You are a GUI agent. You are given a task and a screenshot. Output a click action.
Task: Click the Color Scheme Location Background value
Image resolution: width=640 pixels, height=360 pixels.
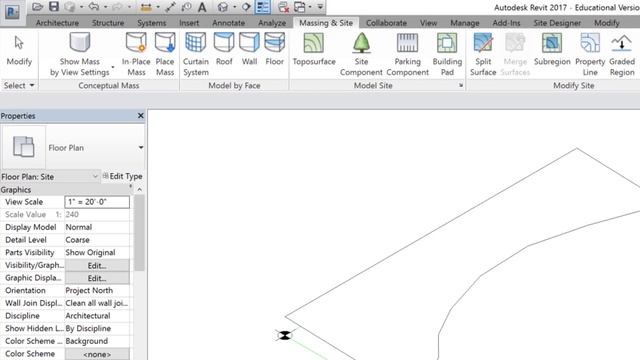click(x=97, y=341)
